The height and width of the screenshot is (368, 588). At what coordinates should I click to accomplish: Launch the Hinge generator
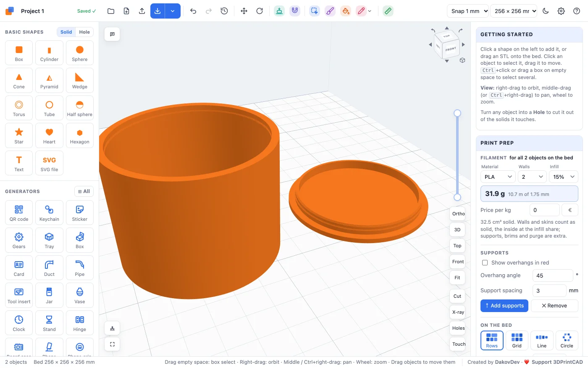tap(80, 323)
